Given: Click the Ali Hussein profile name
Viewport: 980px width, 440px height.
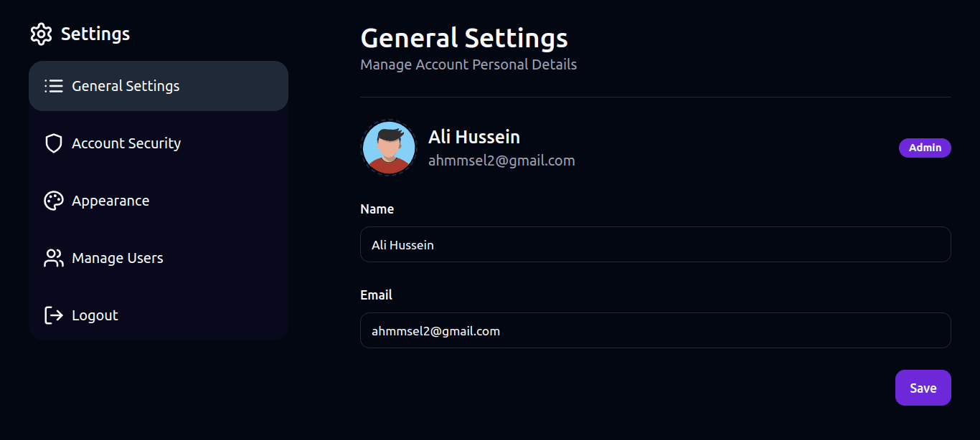Looking at the screenshot, I should (474, 137).
